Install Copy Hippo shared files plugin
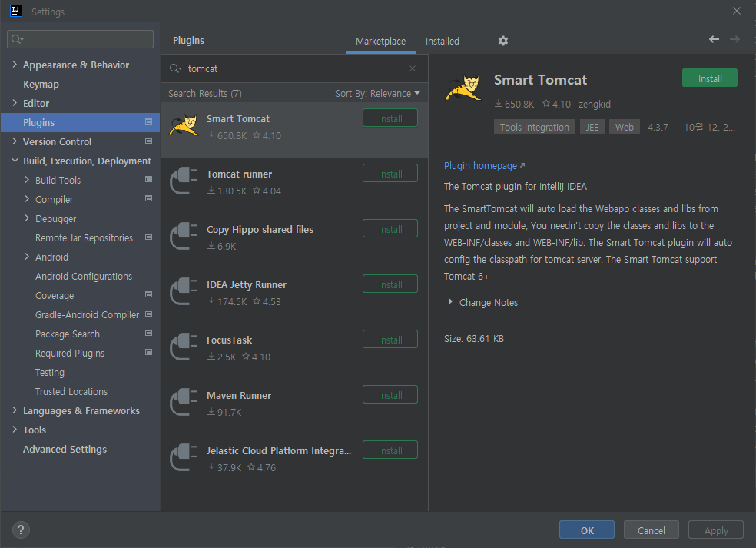The image size is (756, 548). [390, 229]
